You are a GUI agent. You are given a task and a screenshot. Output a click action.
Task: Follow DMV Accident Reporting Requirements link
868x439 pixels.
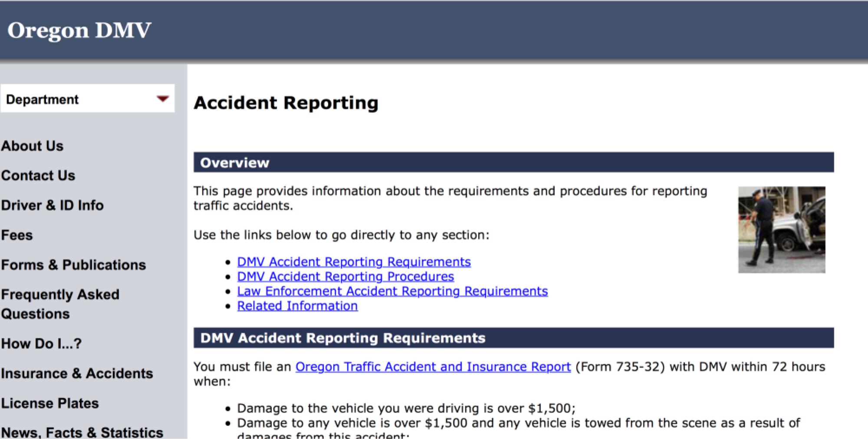pyautogui.click(x=354, y=262)
